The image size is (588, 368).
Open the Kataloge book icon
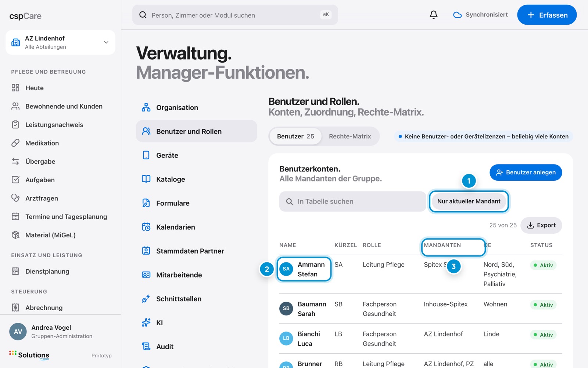coord(146,179)
